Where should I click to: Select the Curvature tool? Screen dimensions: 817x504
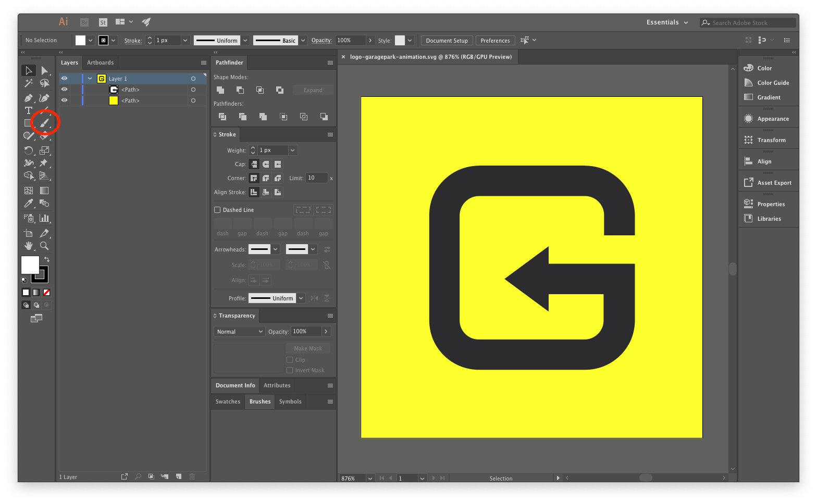pos(44,98)
